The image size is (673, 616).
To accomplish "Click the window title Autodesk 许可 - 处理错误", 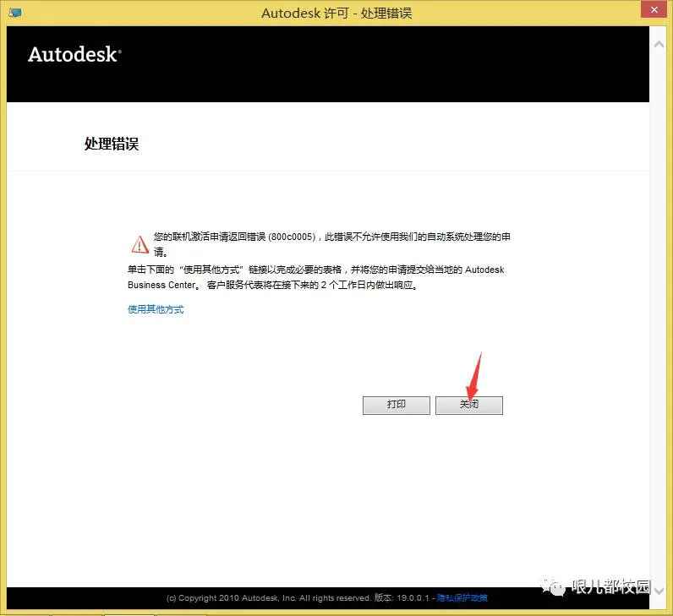I will tap(336, 13).
